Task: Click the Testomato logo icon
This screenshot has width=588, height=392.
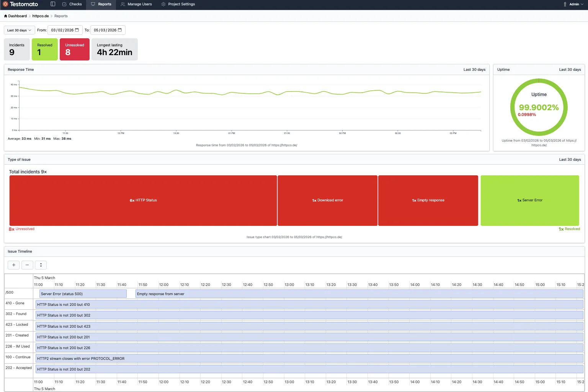Action: 5,4
